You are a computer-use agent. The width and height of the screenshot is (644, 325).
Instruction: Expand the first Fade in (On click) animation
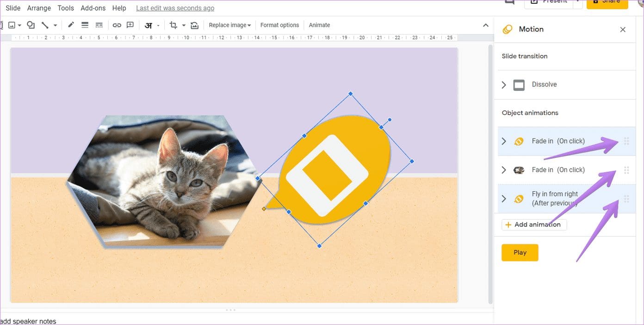pyautogui.click(x=504, y=141)
